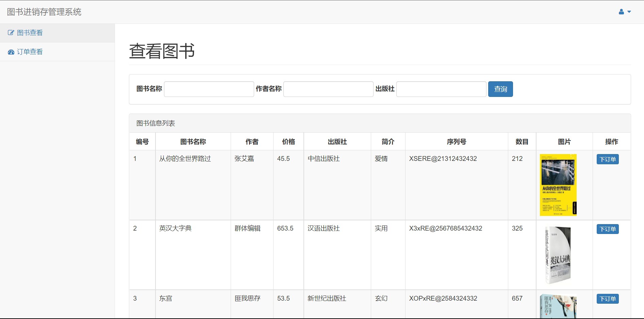Focus the 出版社 search input field
Viewport: 644px width, 319px height.
441,89
